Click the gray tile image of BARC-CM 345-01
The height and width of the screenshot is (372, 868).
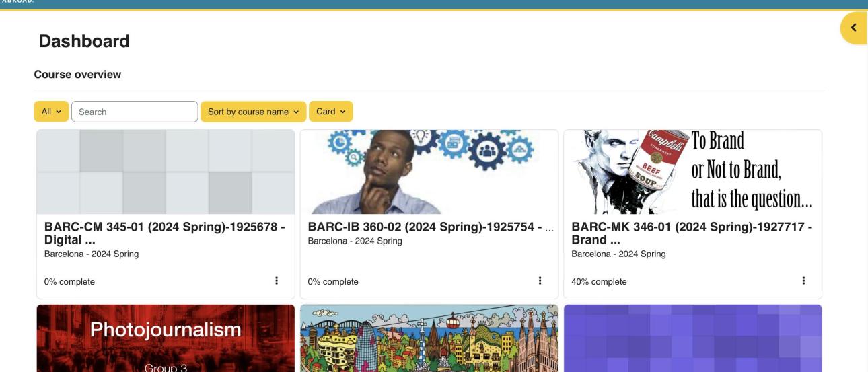pyautogui.click(x=166, y=172)
